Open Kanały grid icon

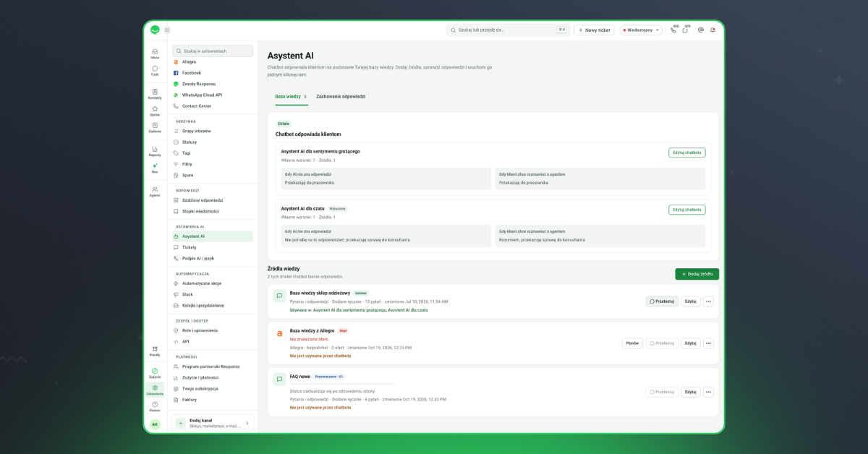[x=155, y=351]
